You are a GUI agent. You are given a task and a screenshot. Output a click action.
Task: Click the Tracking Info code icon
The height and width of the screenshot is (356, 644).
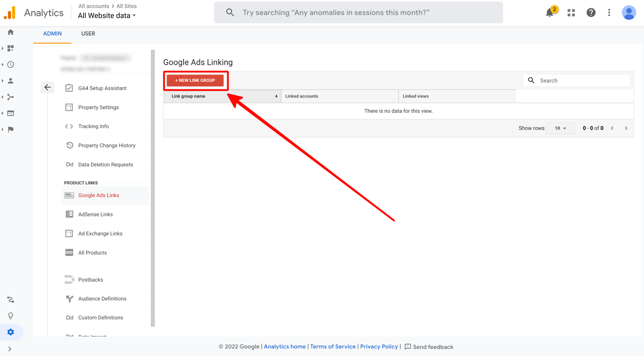[x=69, y=126]
